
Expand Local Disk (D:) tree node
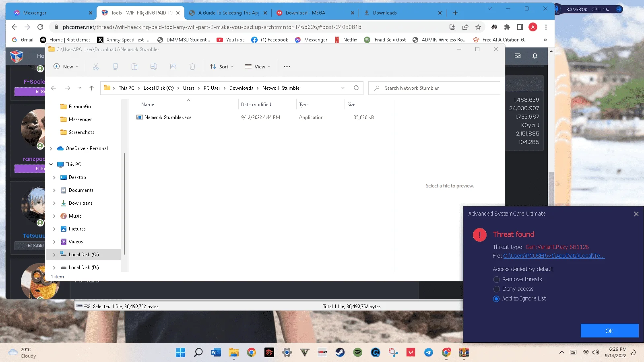point(54,267)
